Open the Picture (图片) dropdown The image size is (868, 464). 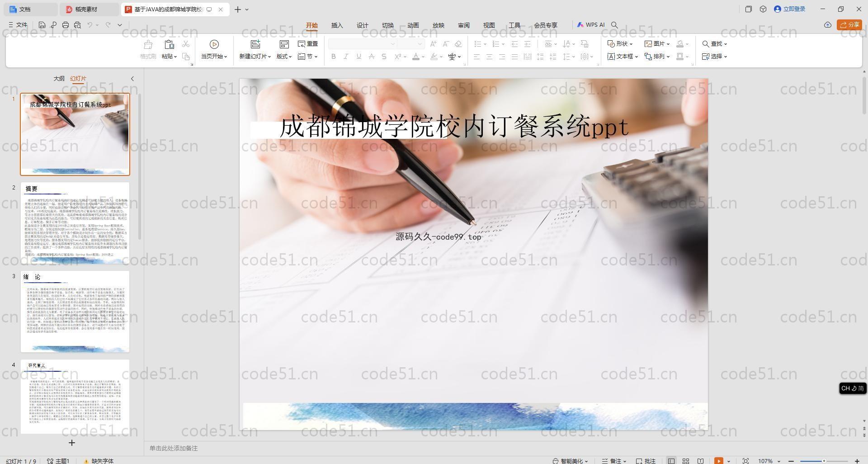pyautogui.click(x=657, y=44)
